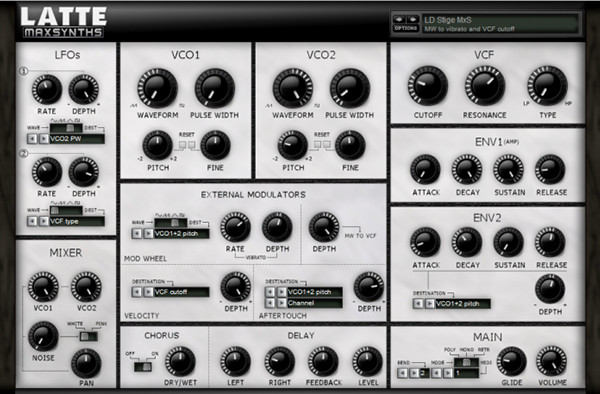600x394 pixels.
Task: Click the VCO2 Waveform knob
Action: click(x=293, y=88)
